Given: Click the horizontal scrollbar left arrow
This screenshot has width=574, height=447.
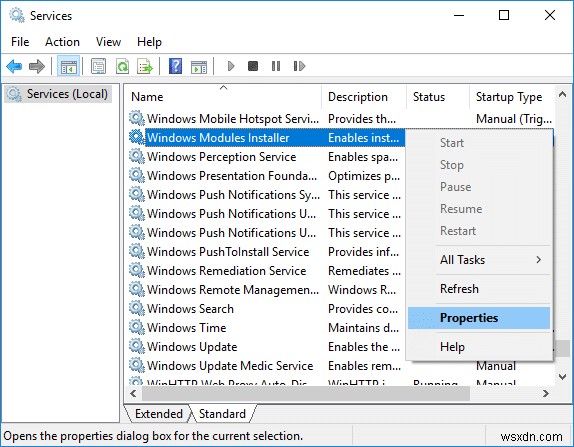Looking at the screenshot, I should tap(133, 394).
